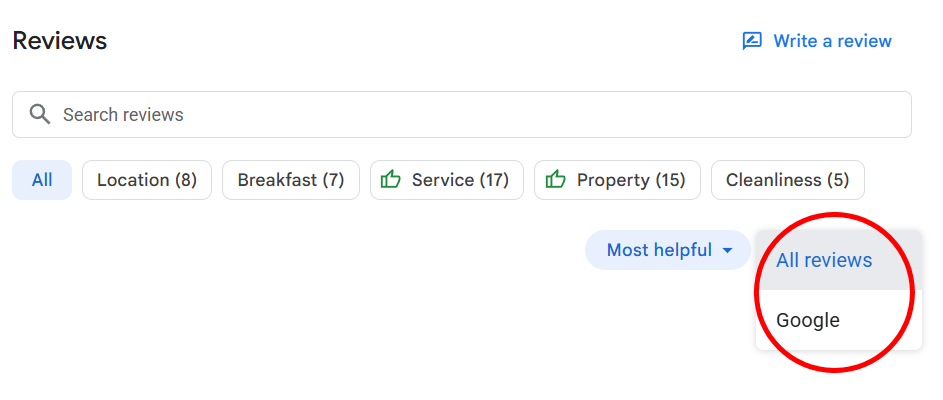Click the Most helpful dropdown arrow
Screen dimensions: 943x400
(727, 250)
